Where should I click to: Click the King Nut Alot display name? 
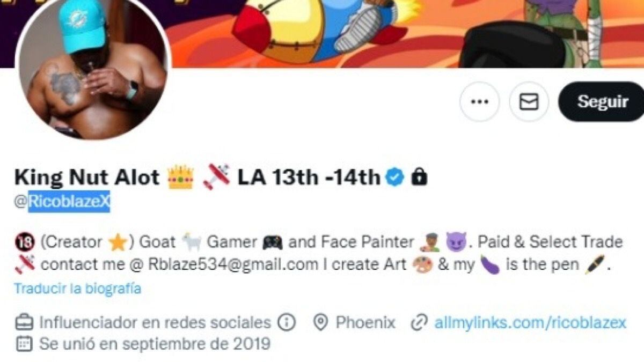(x=87, y=177)
